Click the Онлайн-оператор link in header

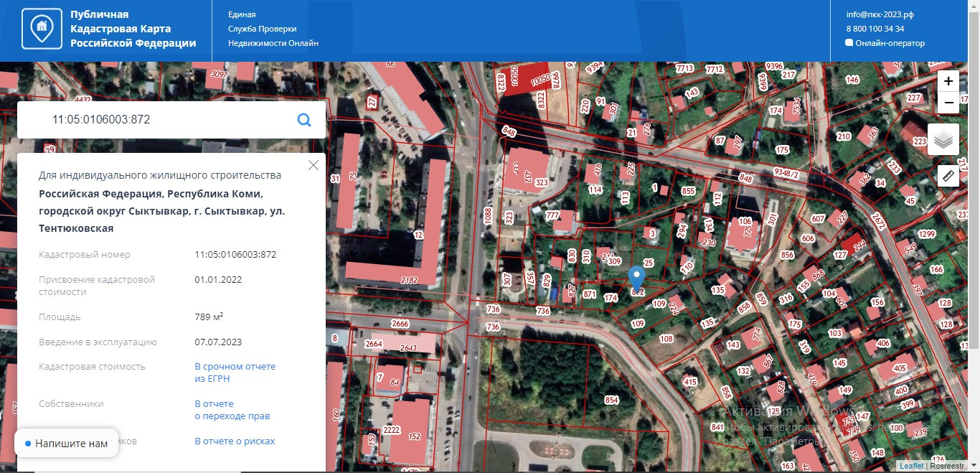[890, 43]
